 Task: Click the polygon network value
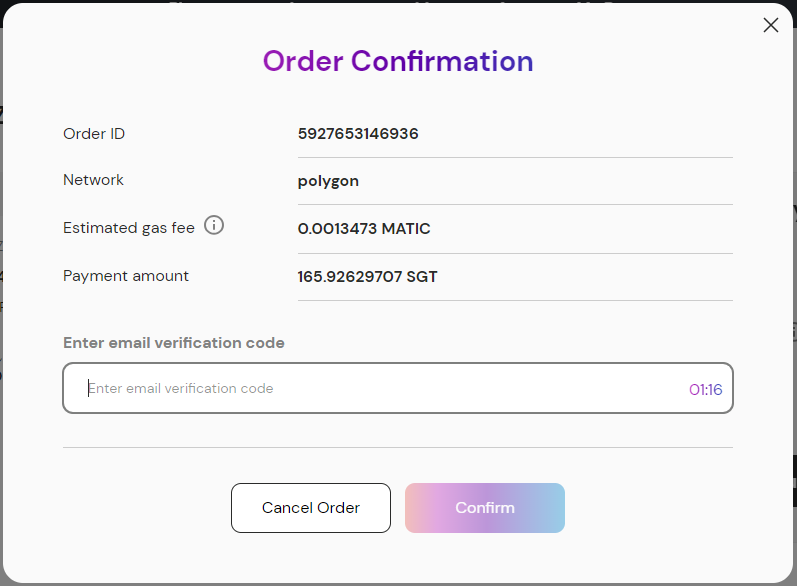pos(328,181)
